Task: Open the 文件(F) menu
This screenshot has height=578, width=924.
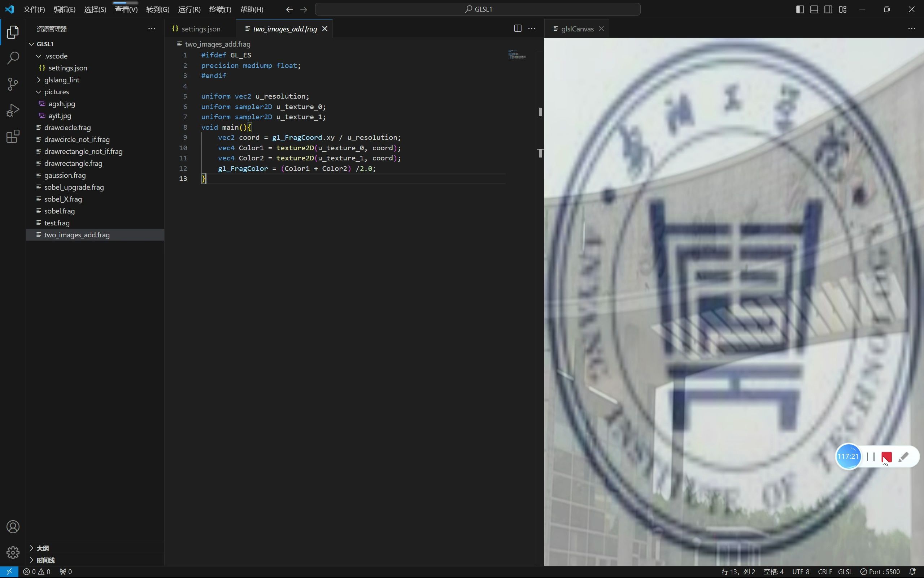Action: pos(34,9)
